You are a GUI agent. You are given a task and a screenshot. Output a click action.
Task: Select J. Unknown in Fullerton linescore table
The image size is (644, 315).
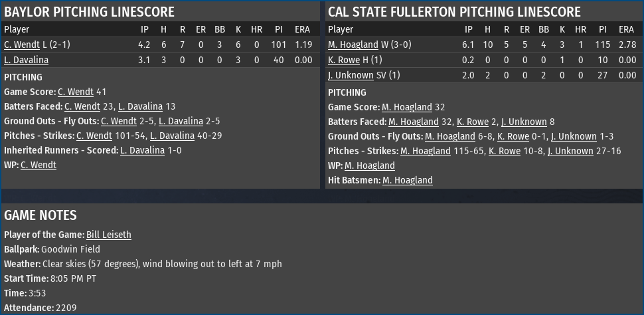point(351,75)
